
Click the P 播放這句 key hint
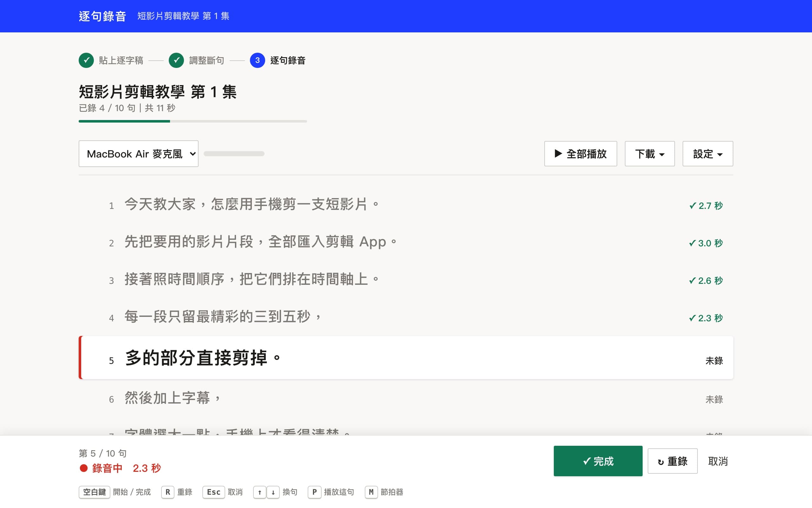[x=314, y=492]
